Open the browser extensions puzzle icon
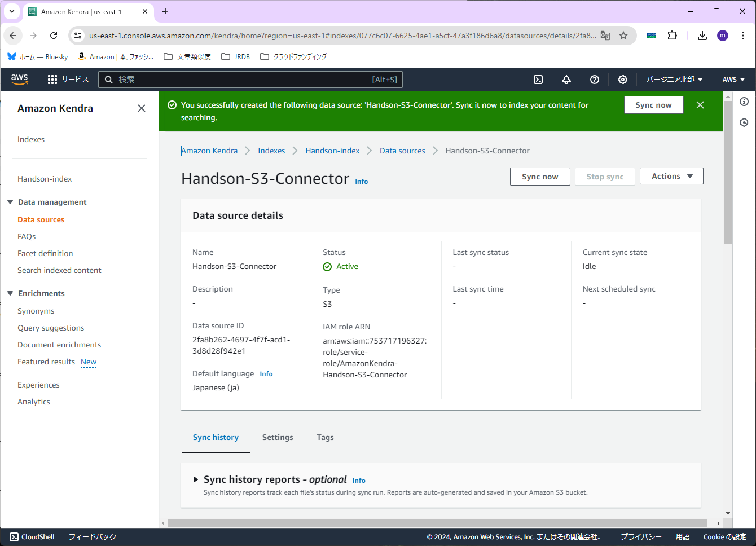Viewport: 756px width, 546px height. tap(672, 36)
